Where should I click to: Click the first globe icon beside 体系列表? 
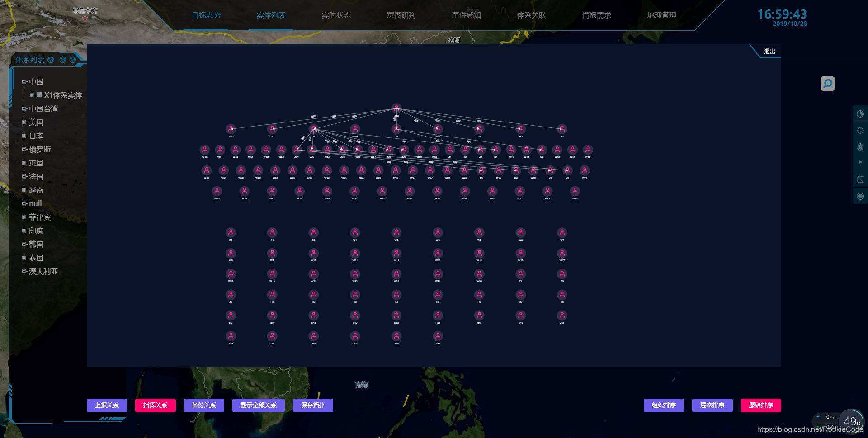[x=51, y=60]
